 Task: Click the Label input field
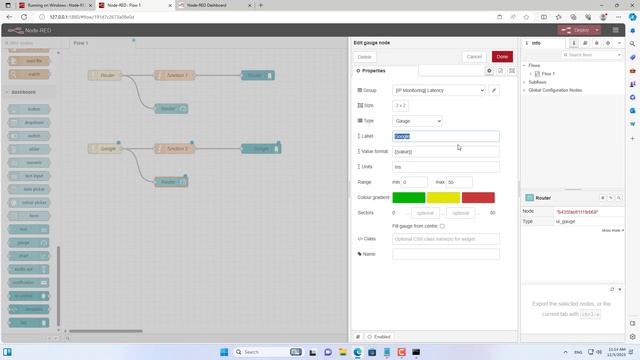pos(446,136)
